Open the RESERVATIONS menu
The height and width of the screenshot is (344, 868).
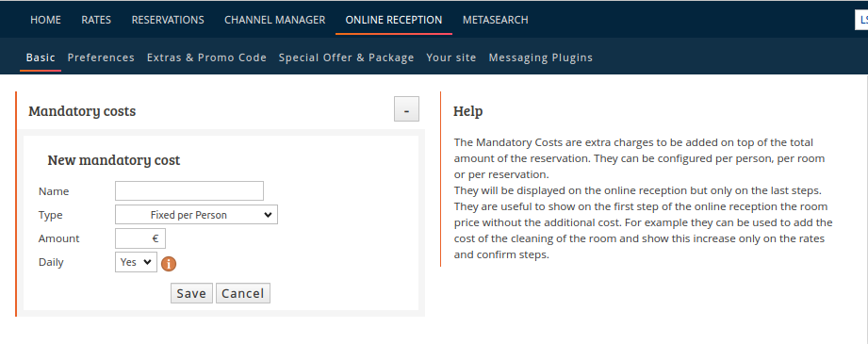pyautogui.click(x=168, y=20)
